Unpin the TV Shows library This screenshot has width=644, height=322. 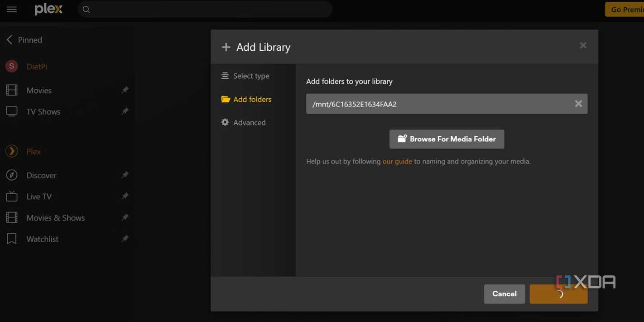point(125,111)
